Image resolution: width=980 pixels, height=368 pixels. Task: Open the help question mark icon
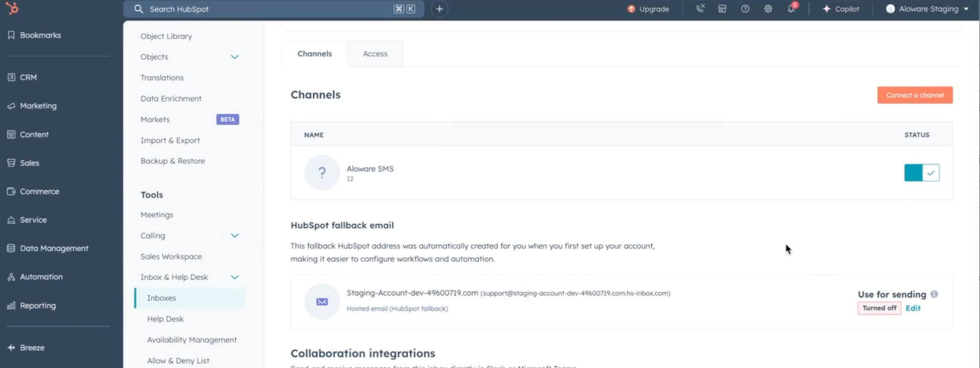tap(745, 9)
